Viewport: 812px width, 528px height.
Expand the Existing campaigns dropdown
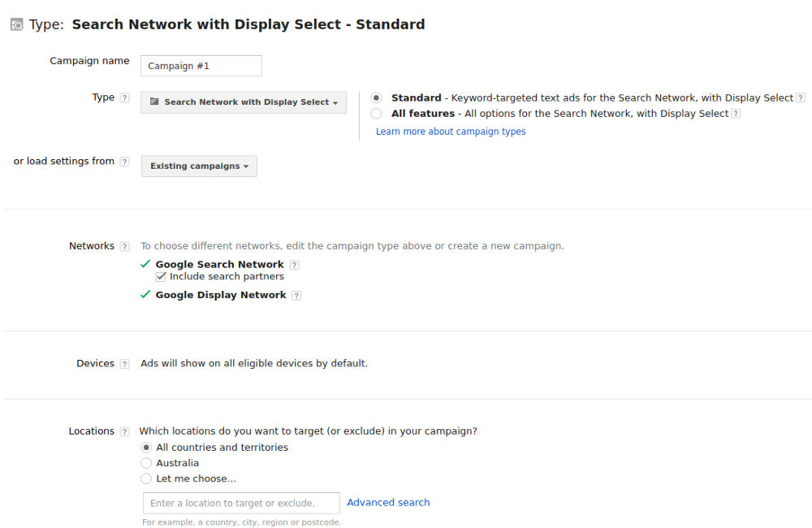point(199,167)
